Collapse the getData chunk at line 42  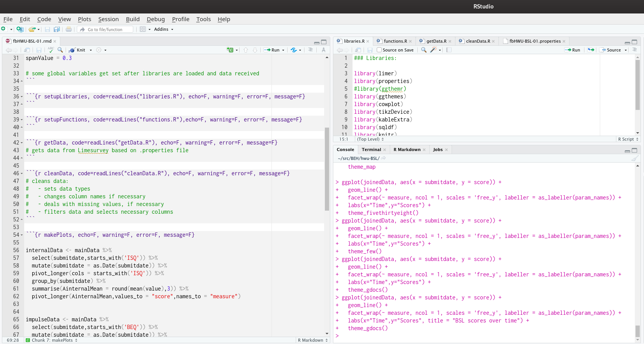[x=22, y=143]
